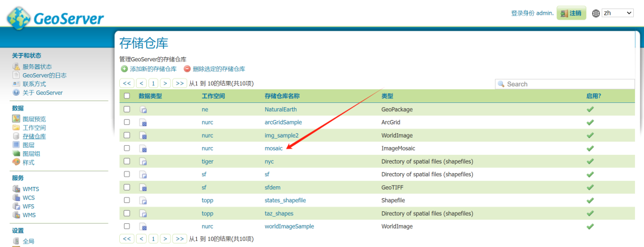Open 工作空间 in sidebar

click(34, 128)
